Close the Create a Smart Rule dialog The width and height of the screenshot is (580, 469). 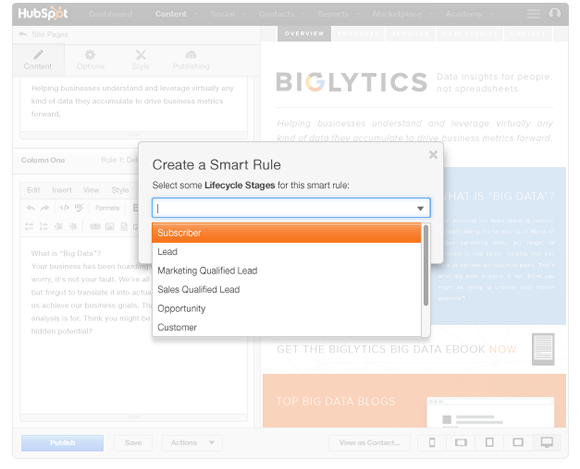click(x=433, y=155)
